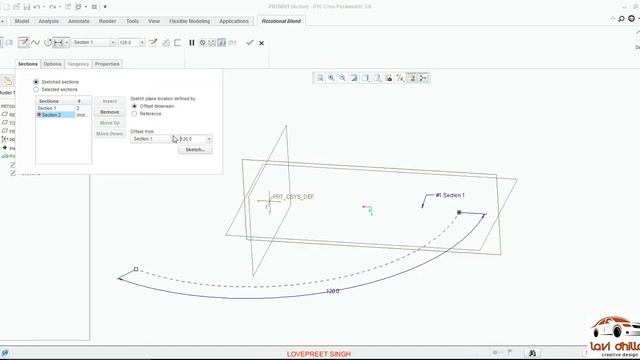This screenshot has width=640, height=360.
Task: Open the Annotate ribbon tab
Action: 79,21
